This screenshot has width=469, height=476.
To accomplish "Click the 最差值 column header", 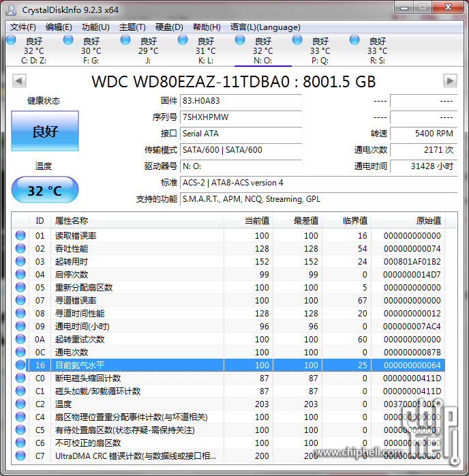I will pyautogui.click(x=297, y=221).
